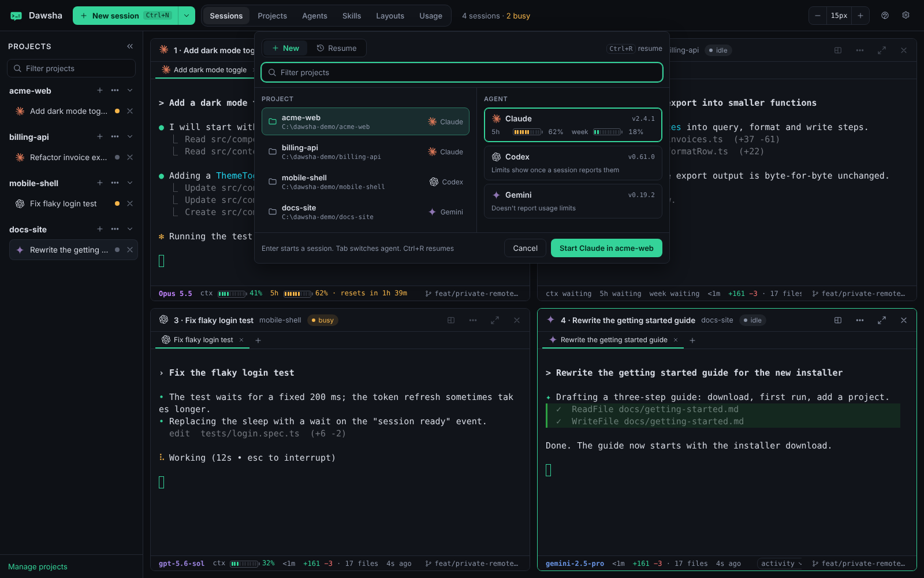Open more options for the docs-site project
Viewport: 924px width, 578px height.
point(115,229)
